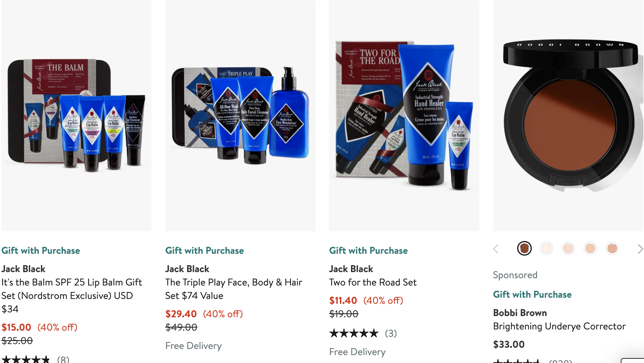Select the medium peach shade swatch
The image size is (644, 363).
click(x=590, y=248)
